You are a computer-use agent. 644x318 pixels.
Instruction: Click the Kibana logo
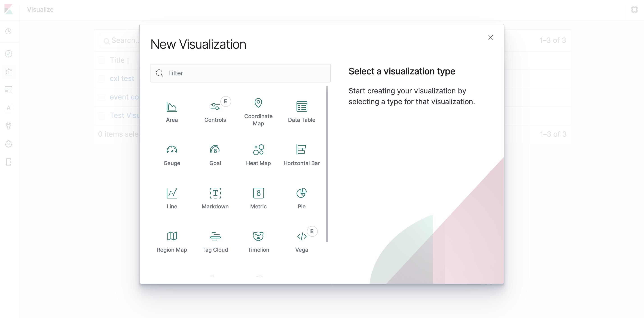(x=9, y=9)
